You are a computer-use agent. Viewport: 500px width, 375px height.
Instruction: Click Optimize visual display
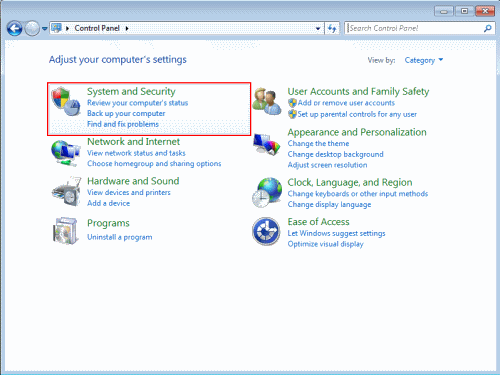[x=326, y=244]
